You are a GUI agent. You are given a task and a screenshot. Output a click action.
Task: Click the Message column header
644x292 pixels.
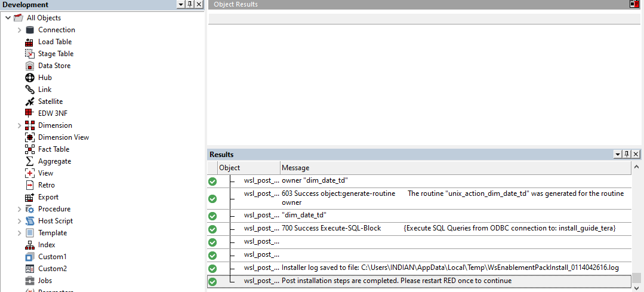[x=456, y=168]
